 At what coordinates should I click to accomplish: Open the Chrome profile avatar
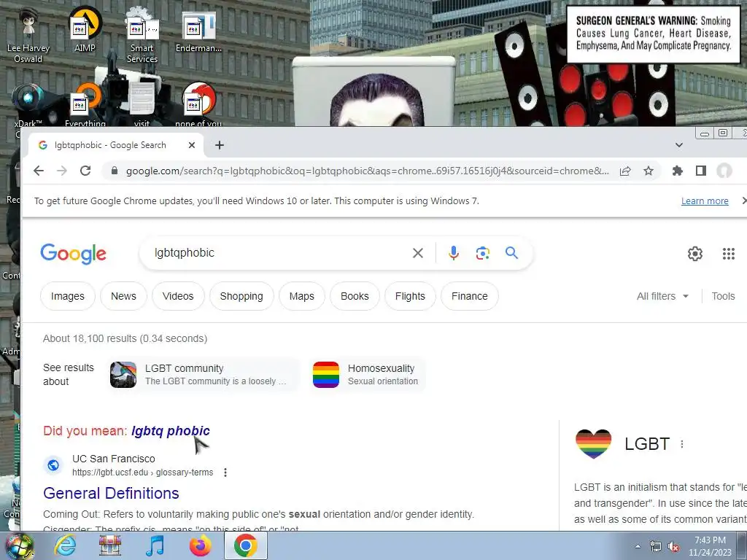[724, 171]
